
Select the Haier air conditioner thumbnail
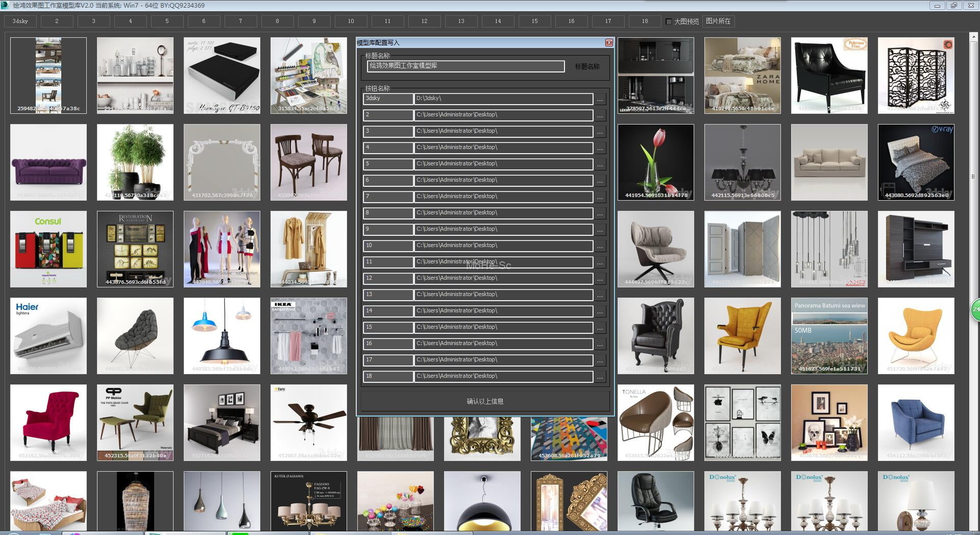tap(48, 336)
